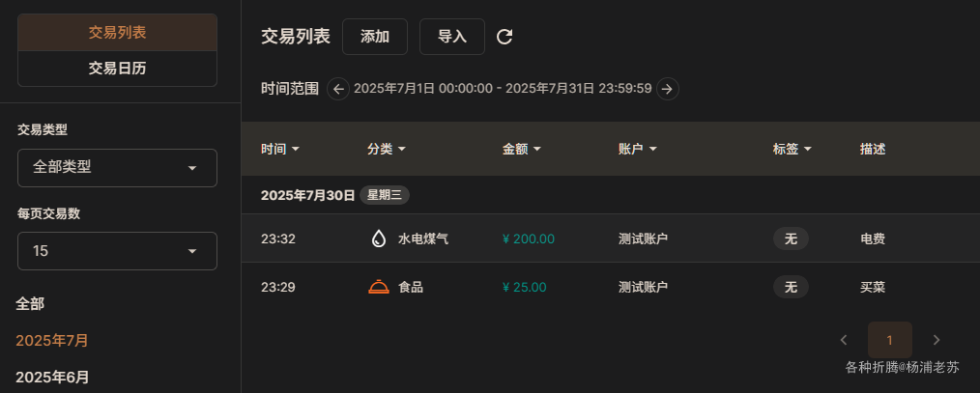Viewport: 980px width, 393px height.
Task: Click the previous page chevron in pagination
Action: pos(844,340)
